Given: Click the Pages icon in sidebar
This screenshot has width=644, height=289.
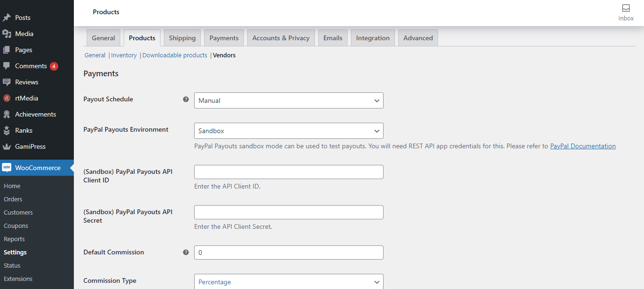Looking at the screenshot, I should [x=7, y=50].
